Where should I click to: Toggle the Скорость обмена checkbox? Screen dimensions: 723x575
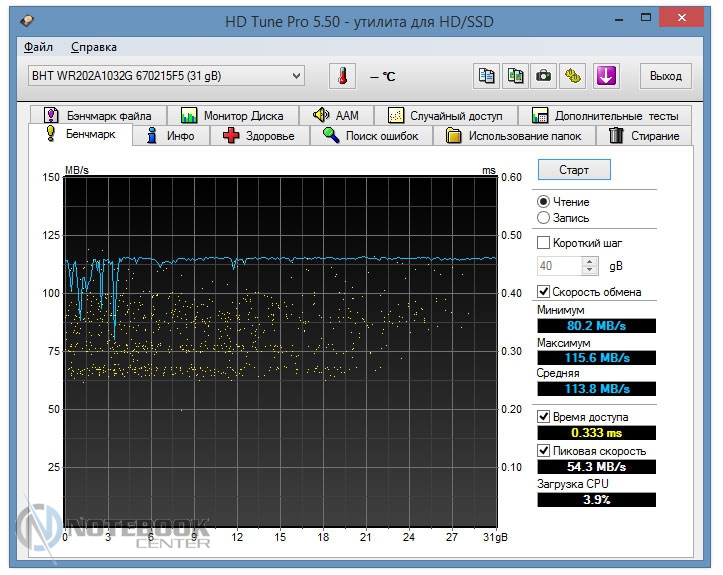(x=544, y=292)
